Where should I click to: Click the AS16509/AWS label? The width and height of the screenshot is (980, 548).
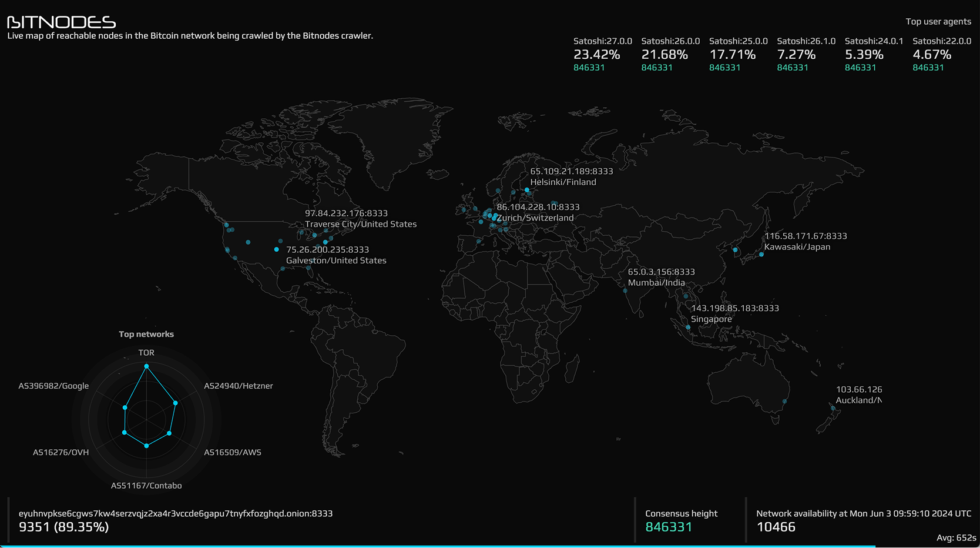pyautogui.click(x=233, y=452)
